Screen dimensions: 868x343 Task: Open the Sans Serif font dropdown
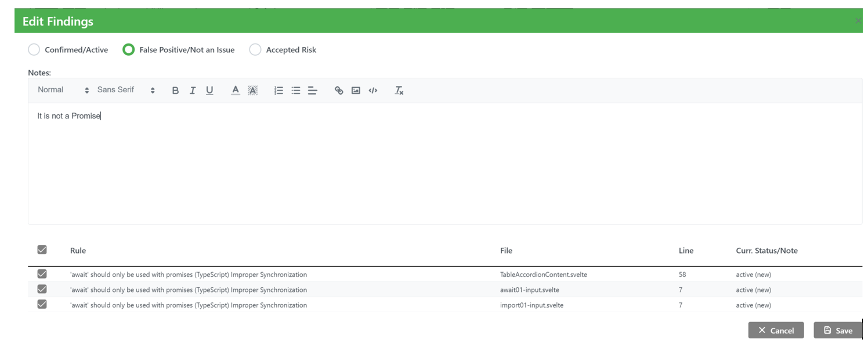126,90
